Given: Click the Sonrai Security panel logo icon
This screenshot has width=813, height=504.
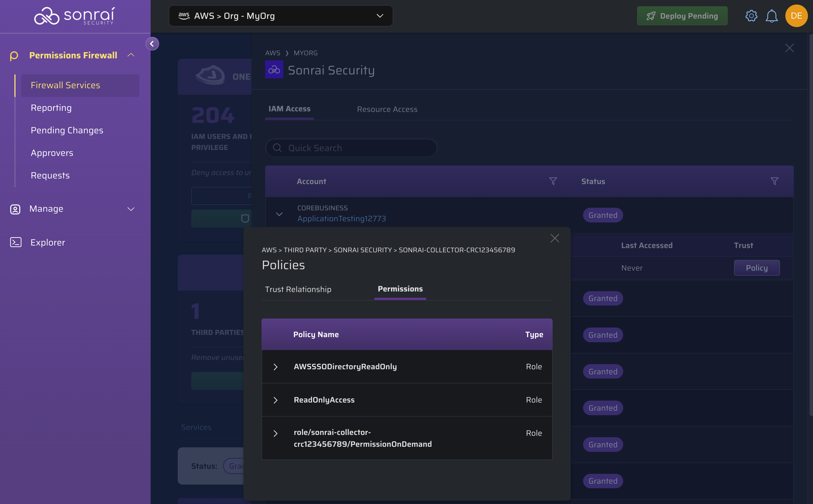Looking at the screenshot, I should coord(274,69).
